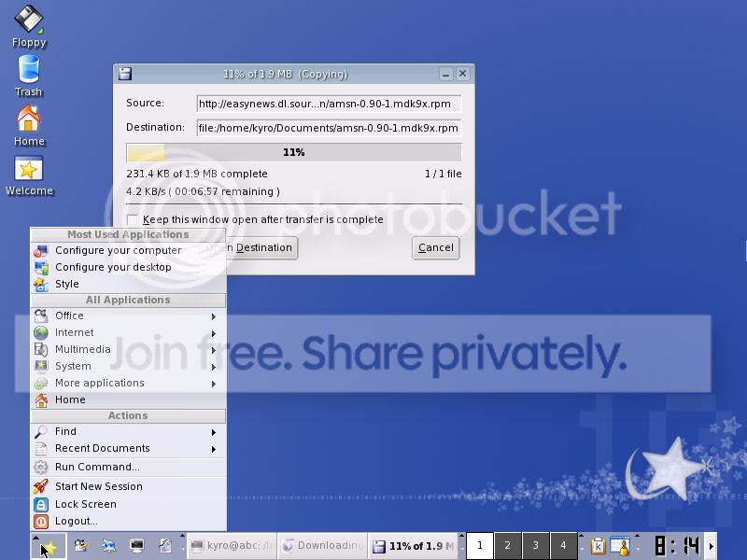Click the 11% download progress bar
Image resolution: width=747 pixels, height=560 pixels.
293,152
